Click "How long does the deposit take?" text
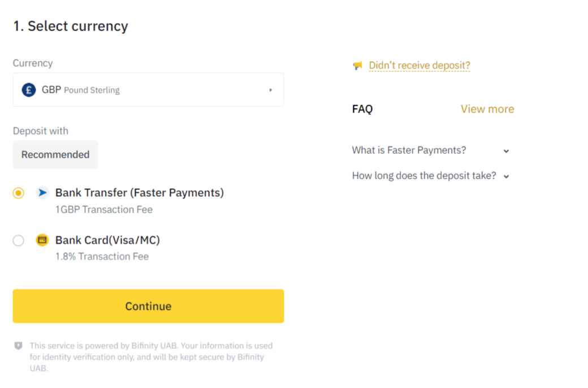This screenshot has height=388, width=588. (x=423, y=175)
